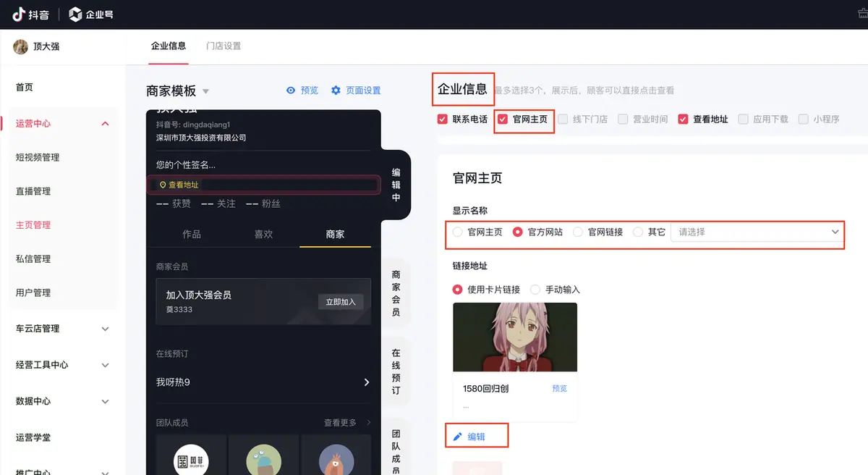Expand the 数据中心 menu

click(105, 401)
